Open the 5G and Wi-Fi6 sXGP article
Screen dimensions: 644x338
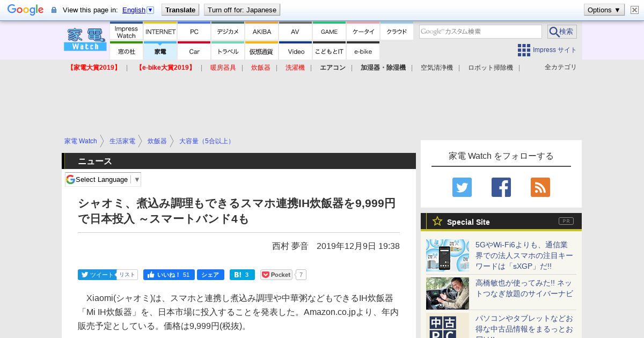[x=524, y=255]
